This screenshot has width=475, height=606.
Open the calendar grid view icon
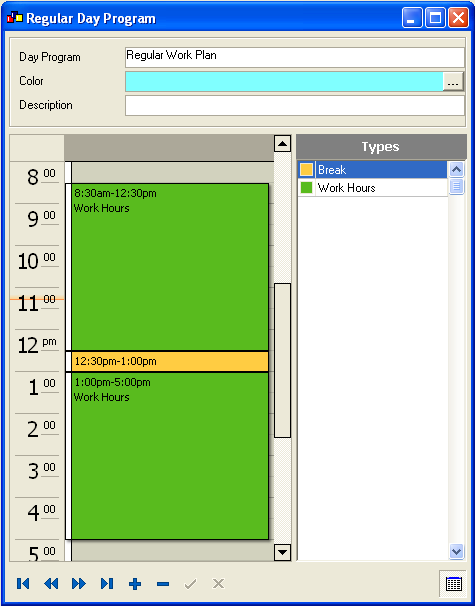[453, 584]
